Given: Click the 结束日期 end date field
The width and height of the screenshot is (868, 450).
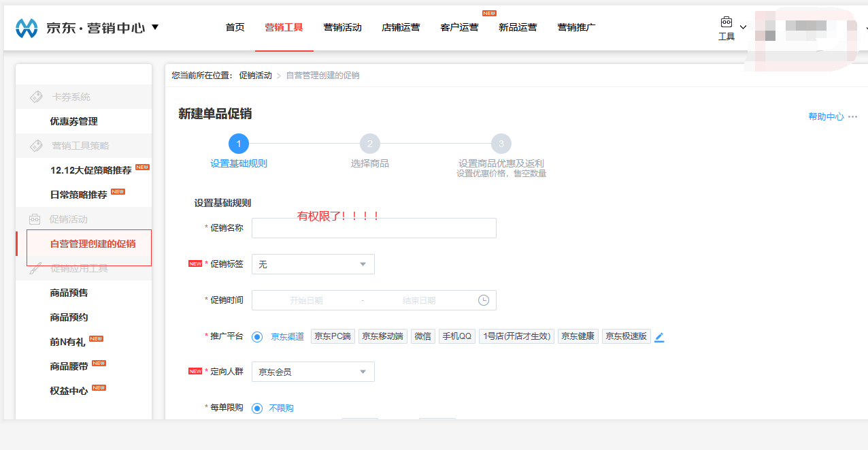Looking at the screenshot, I should point(419,300).
